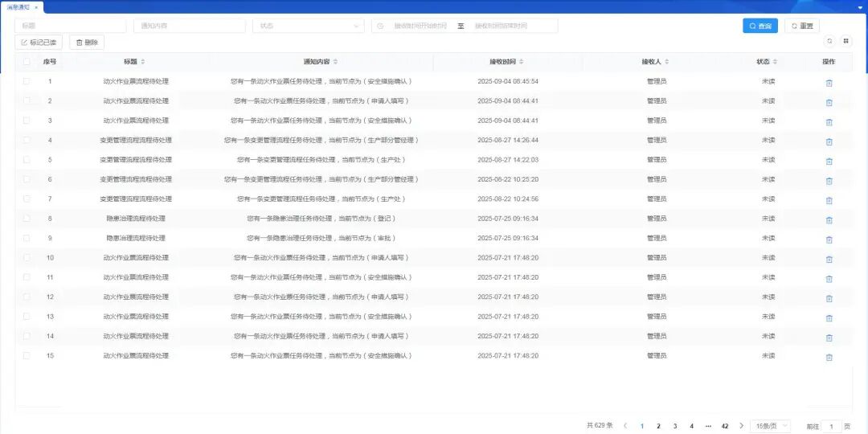
Task: Go to page 42 in pagination
Action: click(724, 426)
